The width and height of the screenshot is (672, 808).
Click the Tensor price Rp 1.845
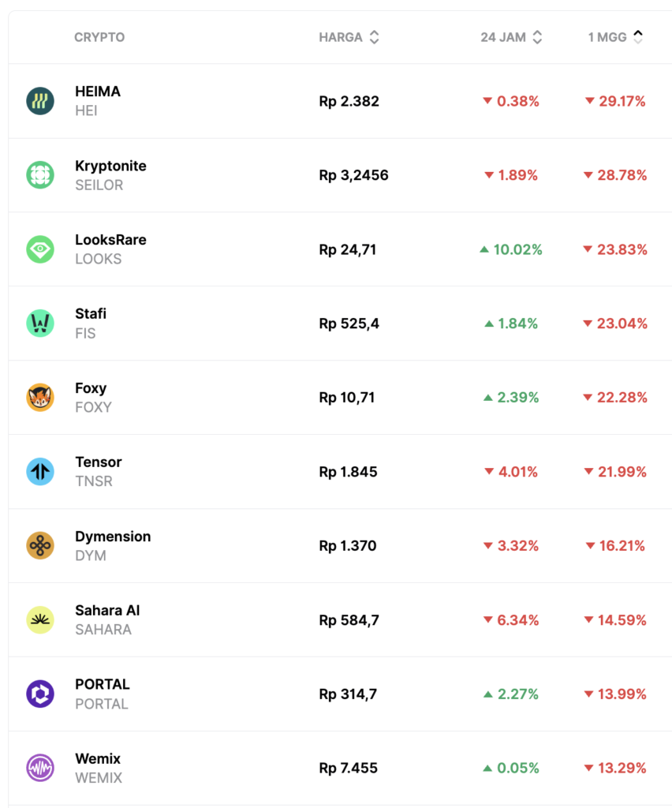click(348, 472)
